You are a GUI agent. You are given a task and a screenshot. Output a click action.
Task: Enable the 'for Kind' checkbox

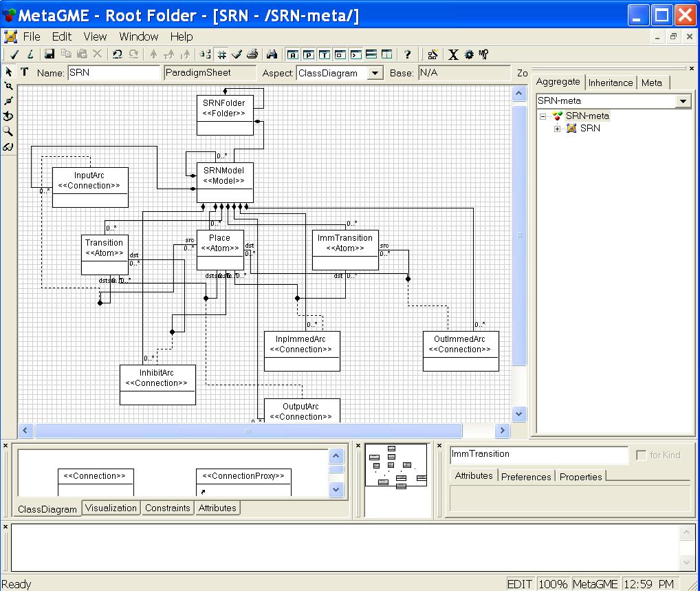642,455
